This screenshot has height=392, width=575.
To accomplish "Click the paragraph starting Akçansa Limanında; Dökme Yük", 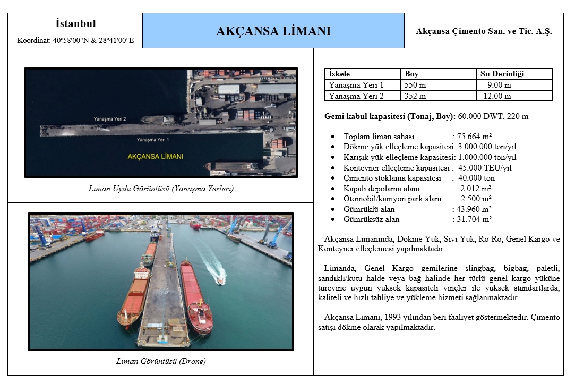I will tap(439, 244).
